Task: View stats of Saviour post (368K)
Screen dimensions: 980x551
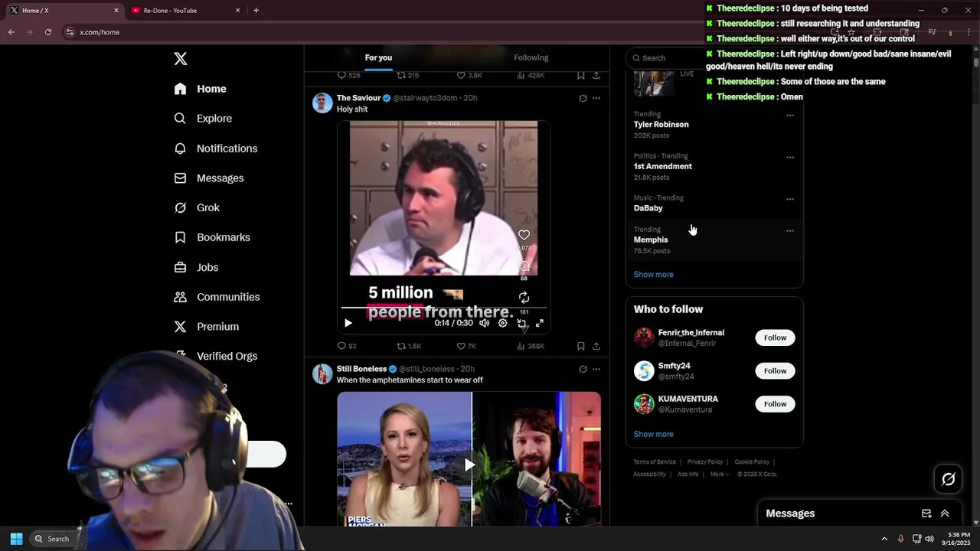Action: [x=531, y=346]
